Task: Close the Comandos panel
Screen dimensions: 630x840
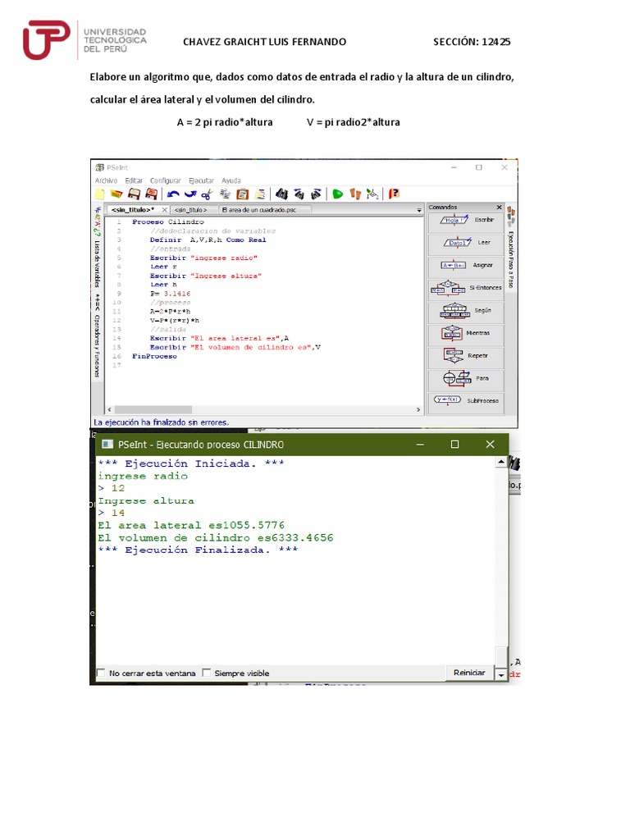Action: pos(500,207)
